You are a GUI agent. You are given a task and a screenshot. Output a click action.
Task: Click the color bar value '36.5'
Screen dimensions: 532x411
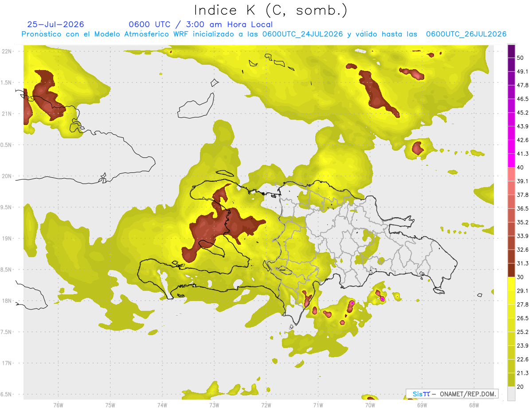[x=523, y=208]
